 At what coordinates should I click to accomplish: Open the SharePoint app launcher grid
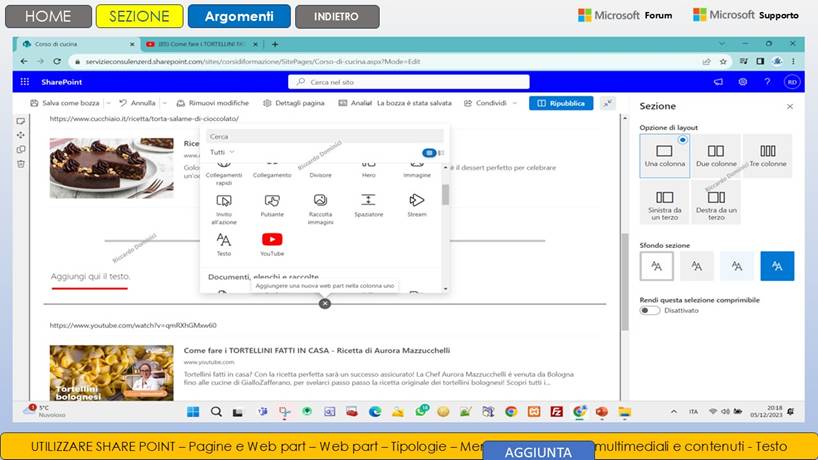(25, 82)
